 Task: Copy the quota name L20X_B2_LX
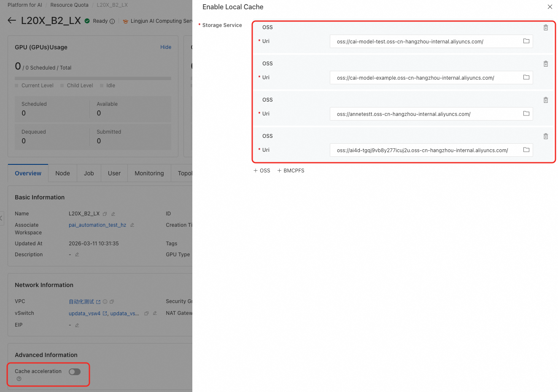(105, 214)
